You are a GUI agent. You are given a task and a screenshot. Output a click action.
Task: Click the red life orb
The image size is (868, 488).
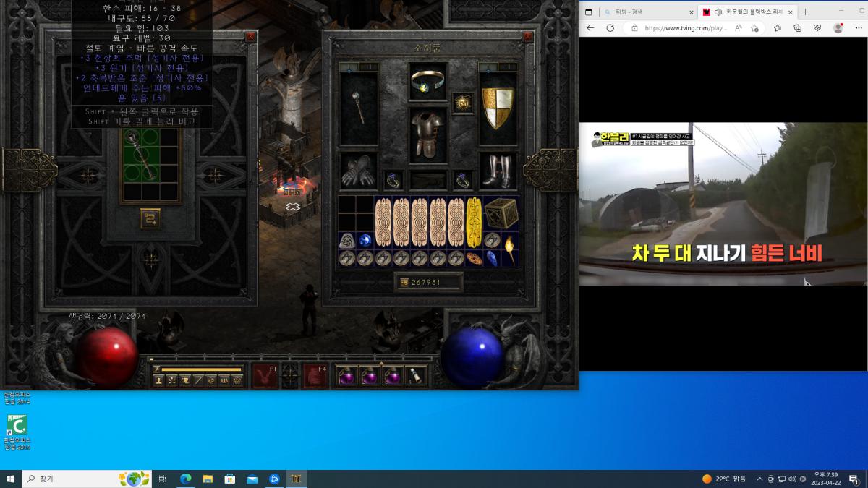tap(108, 357)
